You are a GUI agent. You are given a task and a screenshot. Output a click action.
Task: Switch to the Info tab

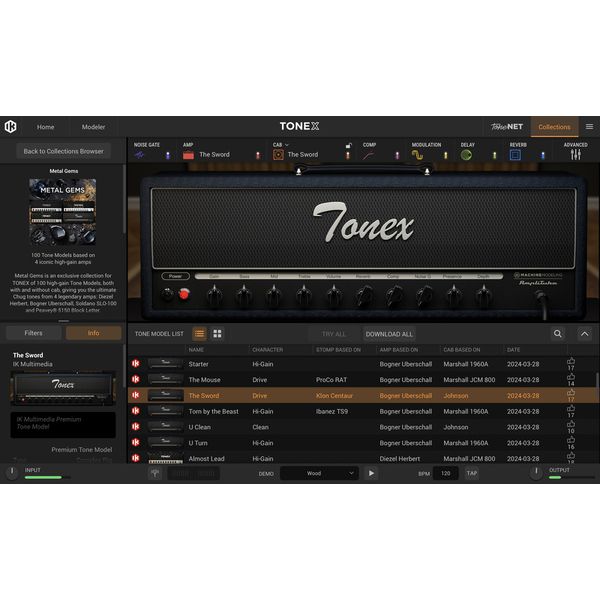point(93,333)
